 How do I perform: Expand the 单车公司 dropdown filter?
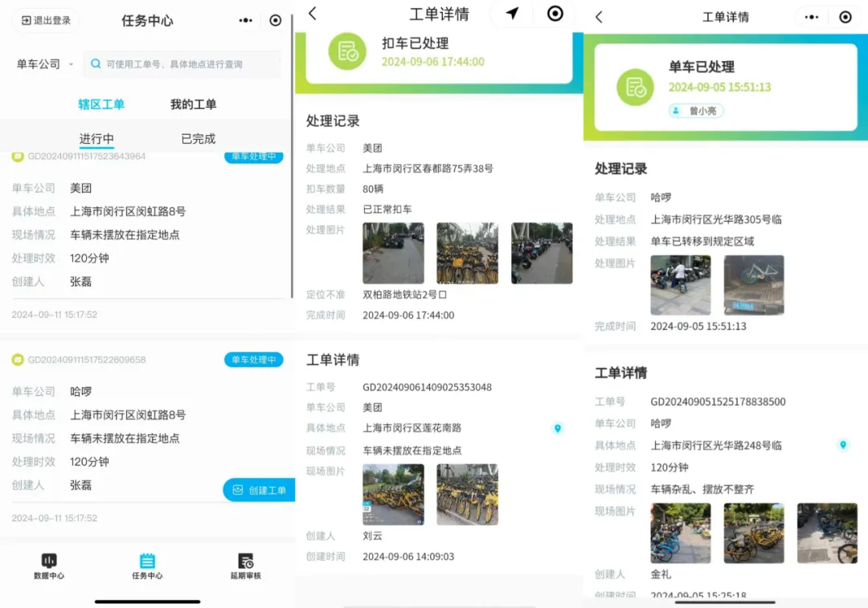click(x=45, y=64)
